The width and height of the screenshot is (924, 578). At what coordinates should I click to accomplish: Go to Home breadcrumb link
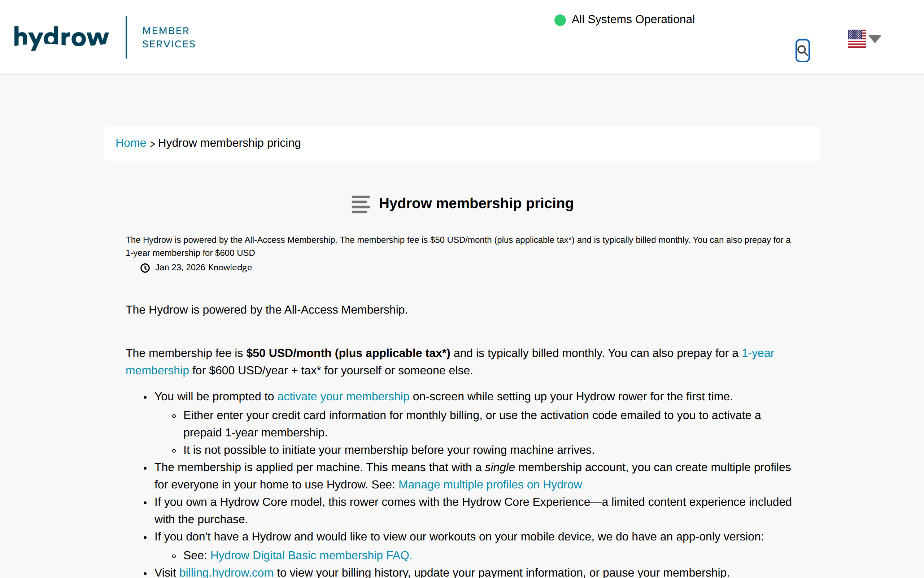tap(131, 143)
